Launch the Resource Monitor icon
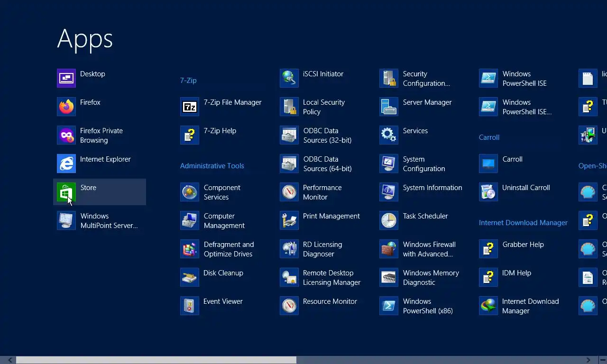The image size is (607, 364). (x=289, y=306)
